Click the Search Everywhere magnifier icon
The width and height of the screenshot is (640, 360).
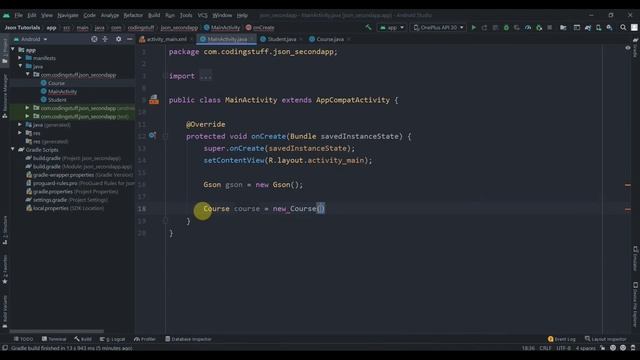[623, 27]
